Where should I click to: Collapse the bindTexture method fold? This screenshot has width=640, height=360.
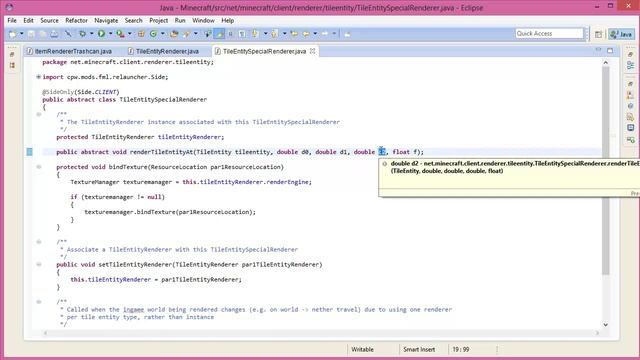point(39,167)
